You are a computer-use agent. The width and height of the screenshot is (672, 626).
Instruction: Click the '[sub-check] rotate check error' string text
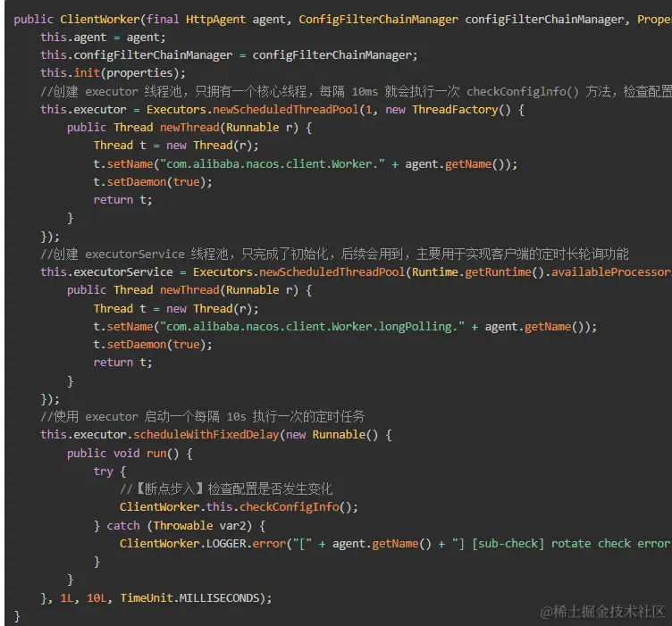[x=572, y=544]
